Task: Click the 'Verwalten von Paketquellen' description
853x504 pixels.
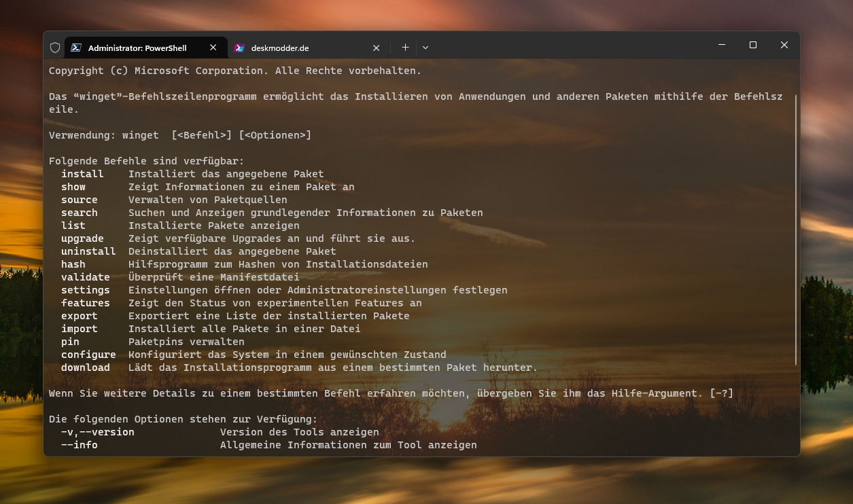Action: [x=208, y=200]
